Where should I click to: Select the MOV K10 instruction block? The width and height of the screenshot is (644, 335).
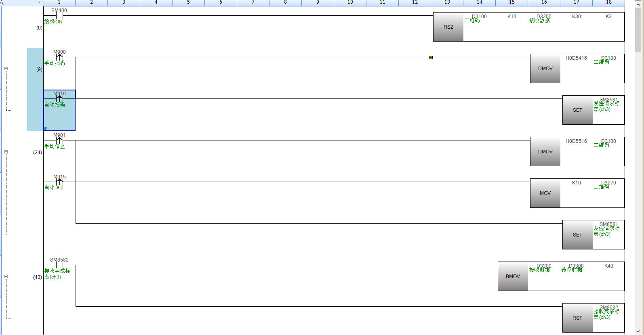pyautogui.click(x=545, y=193)
